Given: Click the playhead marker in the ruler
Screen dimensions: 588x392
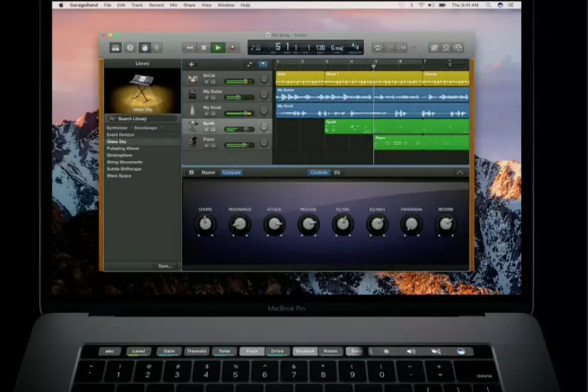Looking at the screenshot, I should (373, 67).
